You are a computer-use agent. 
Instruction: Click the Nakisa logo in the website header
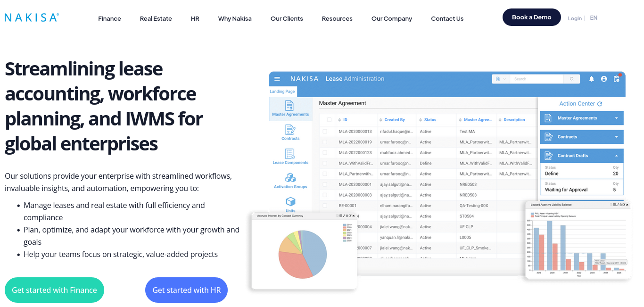pos(32,17)
